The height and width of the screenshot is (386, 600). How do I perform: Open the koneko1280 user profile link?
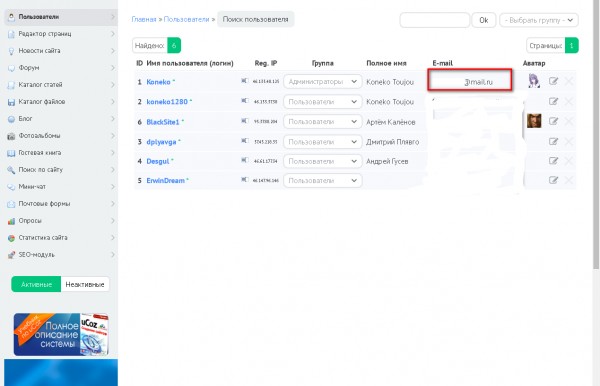(x=167, y=102)
